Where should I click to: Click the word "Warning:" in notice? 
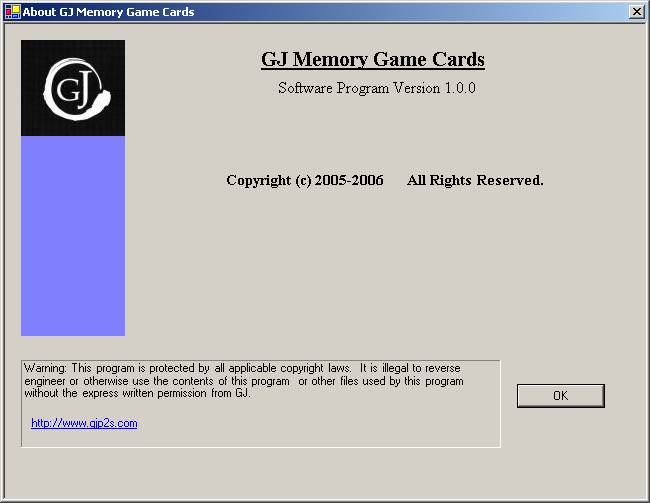click(43, 368)
